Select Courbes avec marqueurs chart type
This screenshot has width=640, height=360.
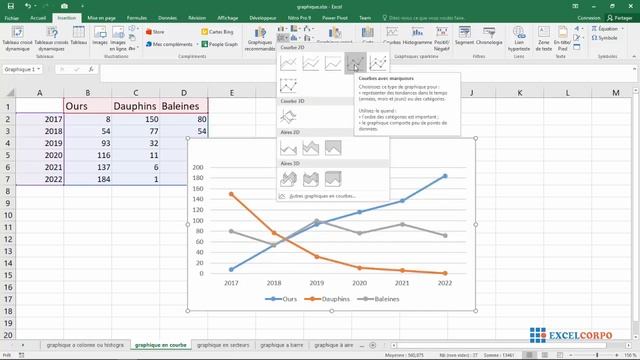tap(355, 63)
